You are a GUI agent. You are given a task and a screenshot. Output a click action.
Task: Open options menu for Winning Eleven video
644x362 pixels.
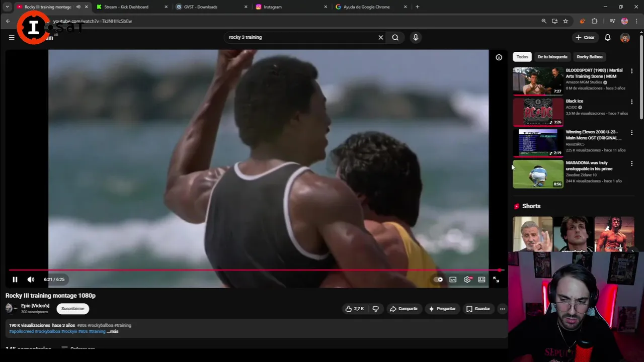coord(631,133)
